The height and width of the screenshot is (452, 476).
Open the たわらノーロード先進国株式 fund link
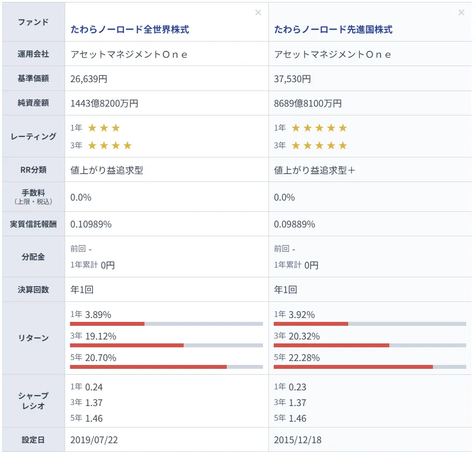(333, 29)
